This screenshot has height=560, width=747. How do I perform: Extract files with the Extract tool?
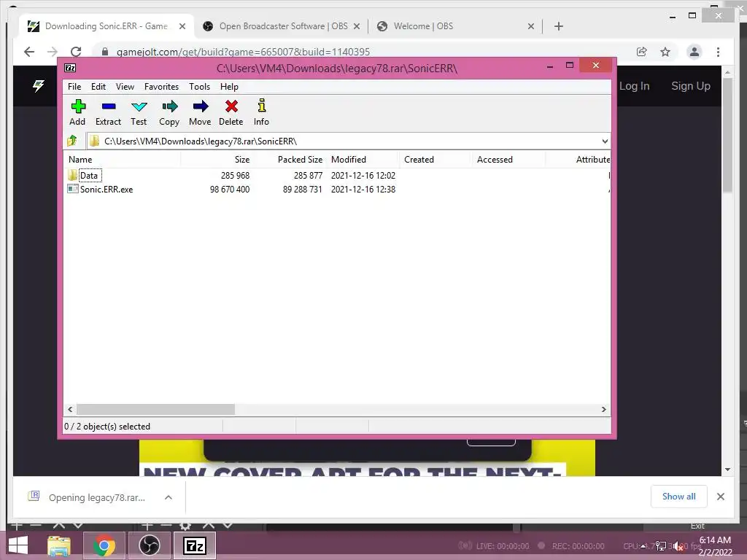108,113
